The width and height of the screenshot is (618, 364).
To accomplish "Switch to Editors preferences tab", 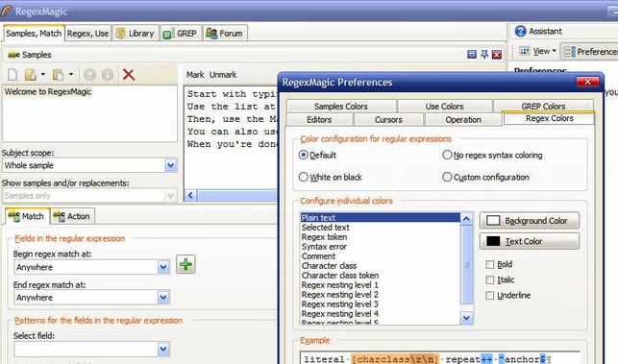I will [x=319, y=120].
